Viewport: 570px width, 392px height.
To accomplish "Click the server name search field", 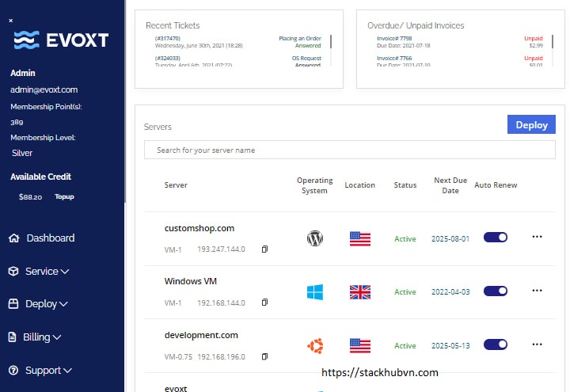I will click(350, 150).
